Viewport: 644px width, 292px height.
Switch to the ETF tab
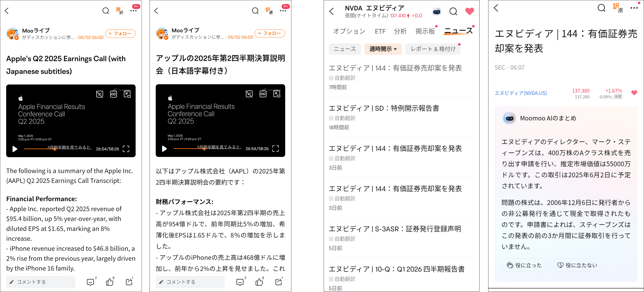[380, 31]
